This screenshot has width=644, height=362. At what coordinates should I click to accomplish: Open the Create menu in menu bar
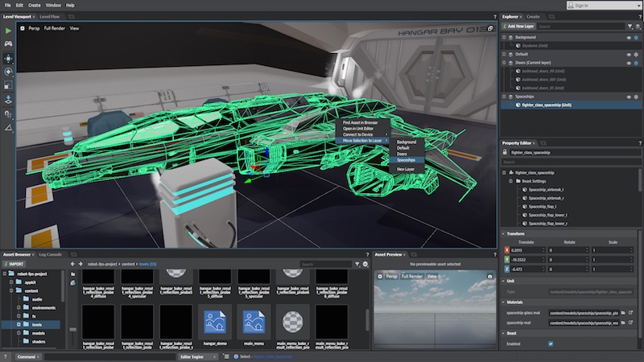pyautogui.click(x=34, y=6)
